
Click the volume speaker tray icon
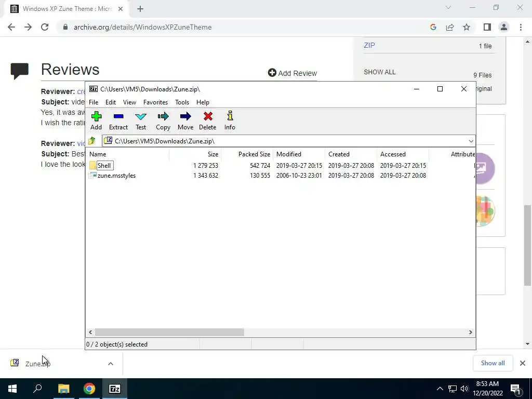(464, 389)
